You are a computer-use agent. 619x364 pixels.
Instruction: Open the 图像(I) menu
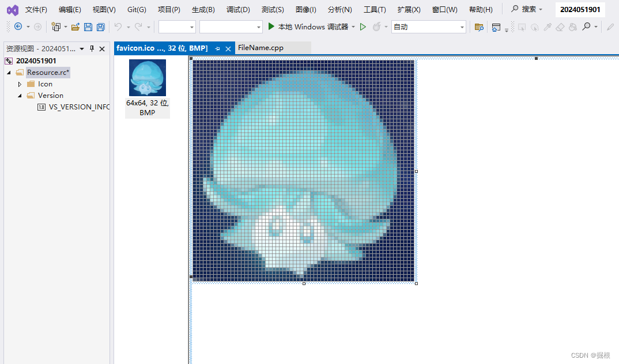[x=305, y=9]
